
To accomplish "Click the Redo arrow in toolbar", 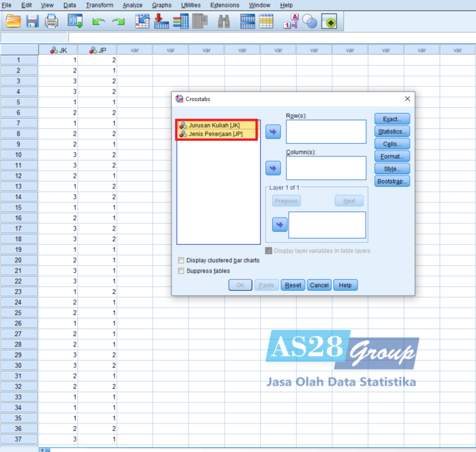I will 118,22.
